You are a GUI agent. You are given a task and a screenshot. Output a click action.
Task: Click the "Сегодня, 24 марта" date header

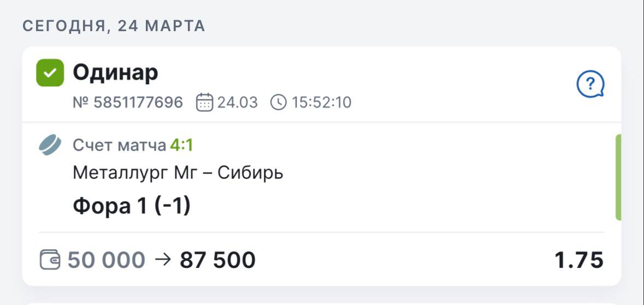pyautogui.click(x=114, y=26)
